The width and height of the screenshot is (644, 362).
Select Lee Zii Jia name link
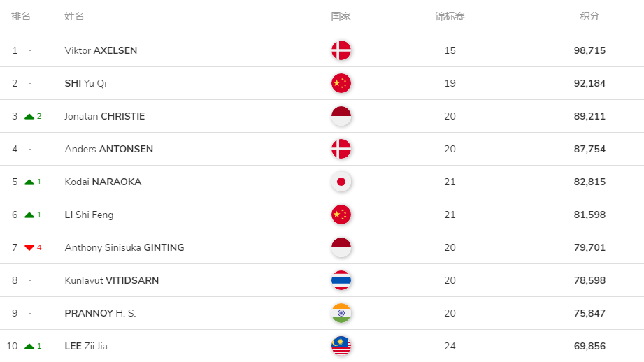(x=86, y=346)
